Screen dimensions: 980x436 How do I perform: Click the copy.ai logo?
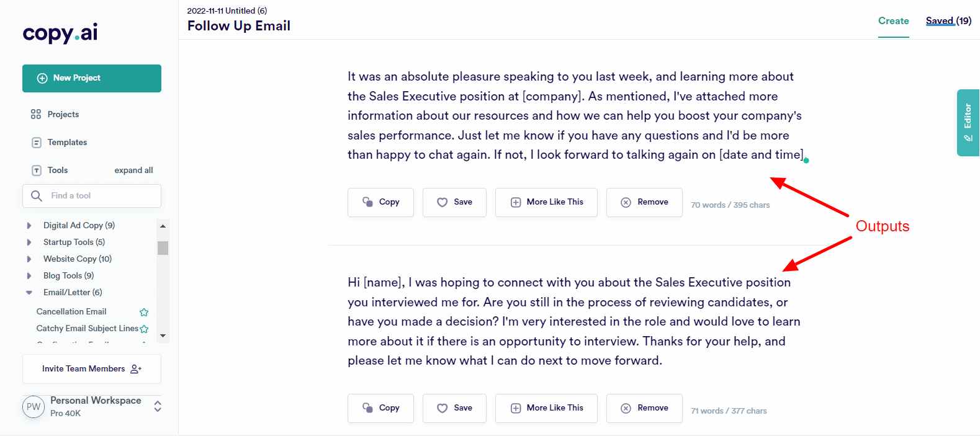pos(60,33)
